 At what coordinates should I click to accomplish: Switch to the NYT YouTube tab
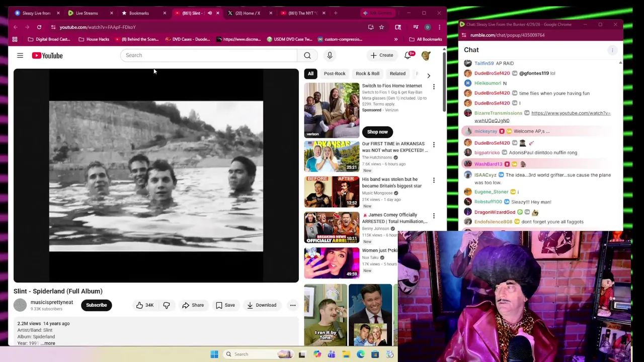(x=302, y=13)
